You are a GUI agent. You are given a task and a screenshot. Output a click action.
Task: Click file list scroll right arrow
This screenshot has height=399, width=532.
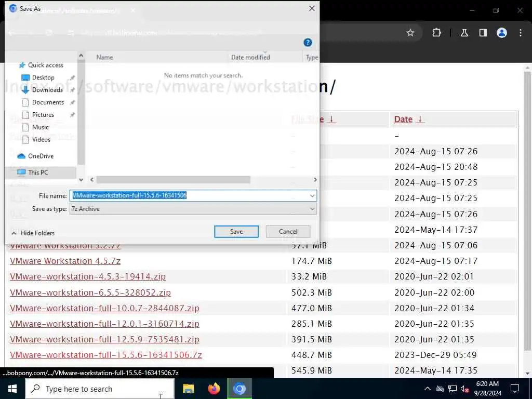tap(315, 179)
